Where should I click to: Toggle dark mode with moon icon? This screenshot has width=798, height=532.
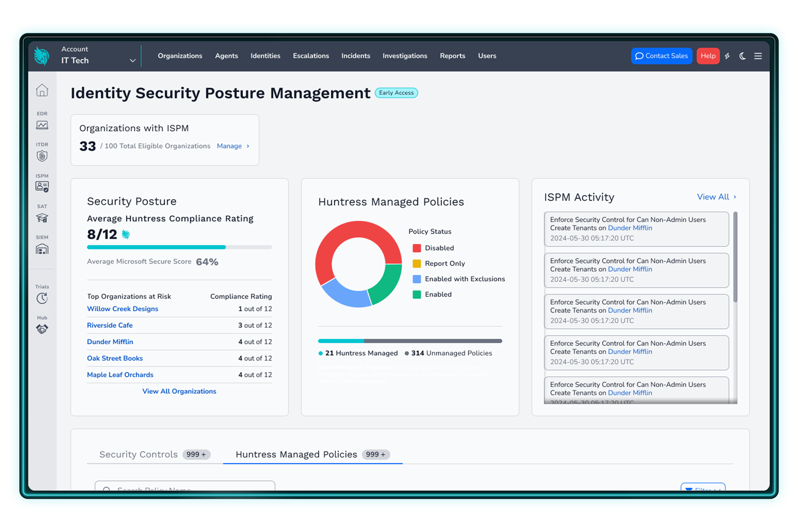pos(743,56)
